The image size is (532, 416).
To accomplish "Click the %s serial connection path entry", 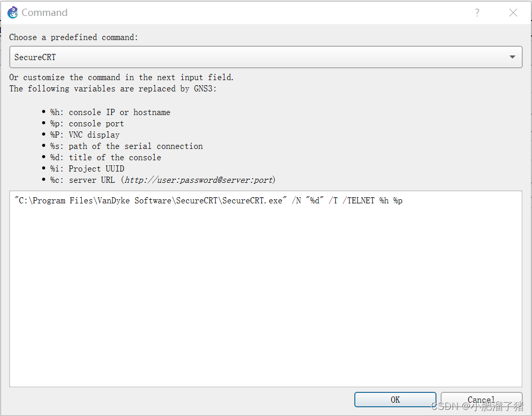I will pyautogui.click(x=126, y=146).
